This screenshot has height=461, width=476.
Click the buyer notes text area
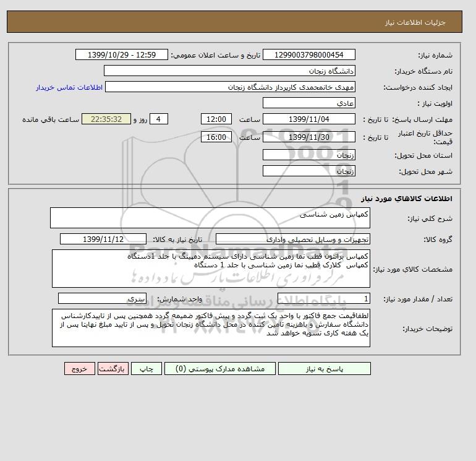pyautogui.click(x=211, y=328)
